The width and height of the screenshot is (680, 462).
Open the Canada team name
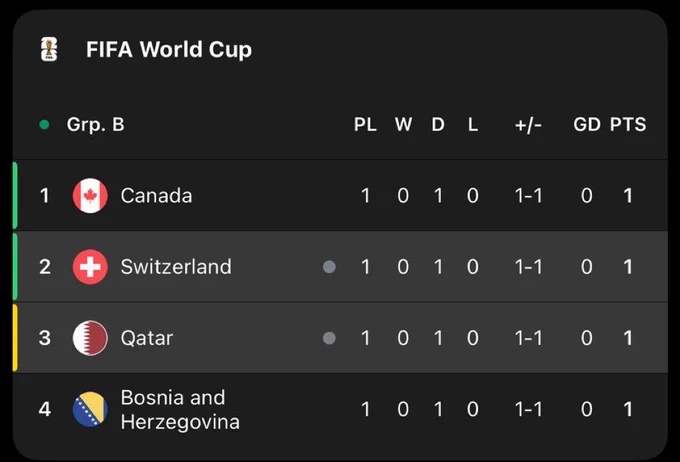pyautogui.click(x=156, y=196)
